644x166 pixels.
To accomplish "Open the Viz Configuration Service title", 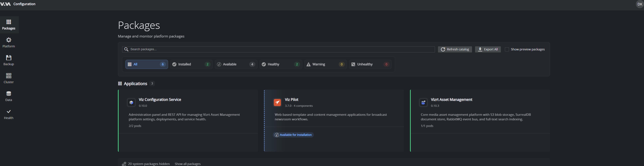I will (x=160, y=100).
